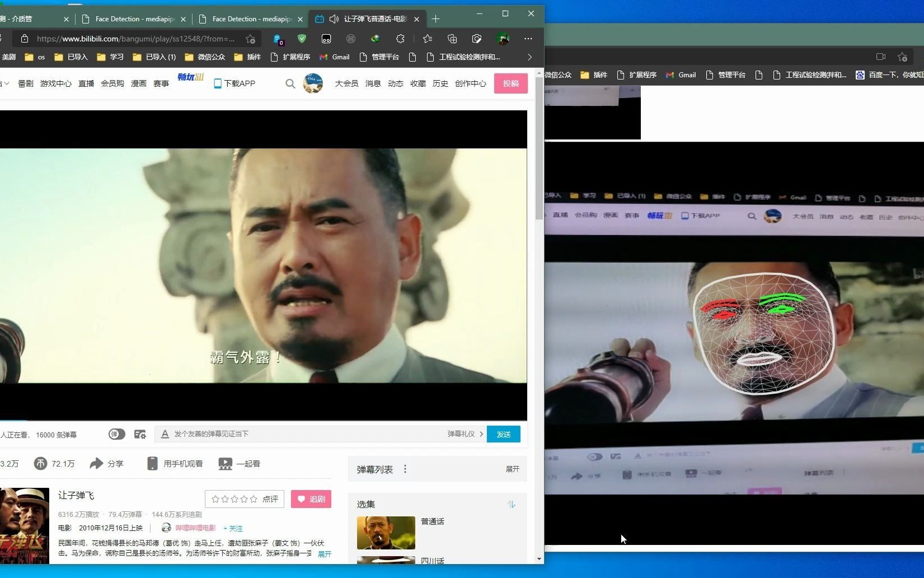Viewport: 924px width, 578px height.
Task: Open 消息 messages link
Action: coord(373,83)
